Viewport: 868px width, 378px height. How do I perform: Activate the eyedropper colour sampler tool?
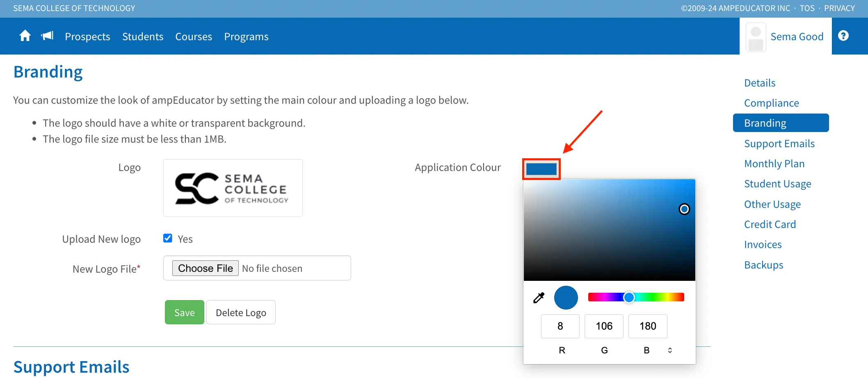[539, 298]
